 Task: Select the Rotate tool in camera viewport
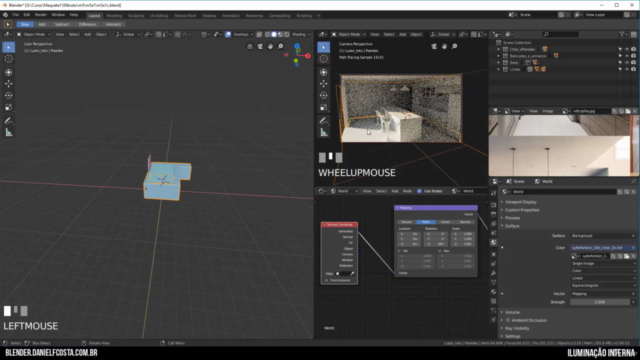[324, 96]
